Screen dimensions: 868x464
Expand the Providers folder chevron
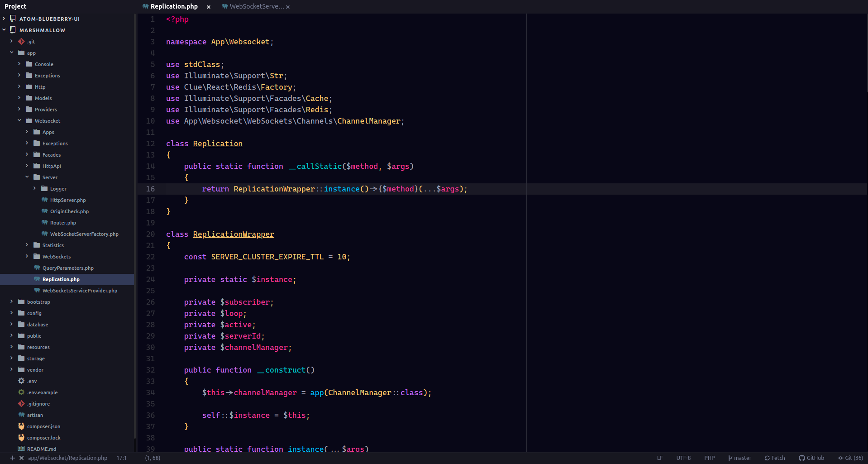(19, 109)
